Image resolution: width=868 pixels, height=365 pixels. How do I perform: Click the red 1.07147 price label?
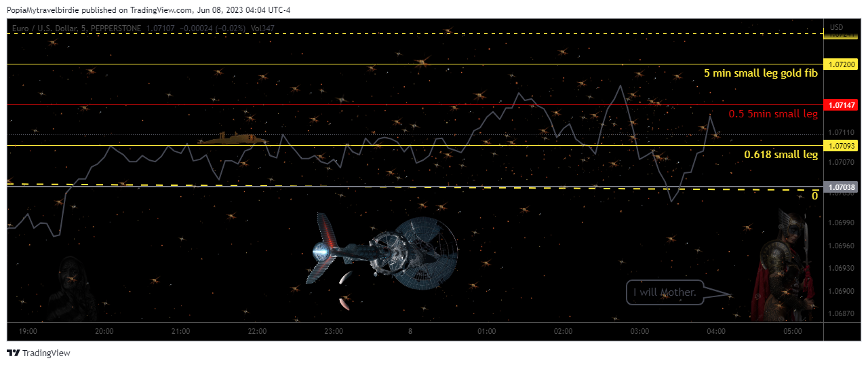click(x=841, y=105)
